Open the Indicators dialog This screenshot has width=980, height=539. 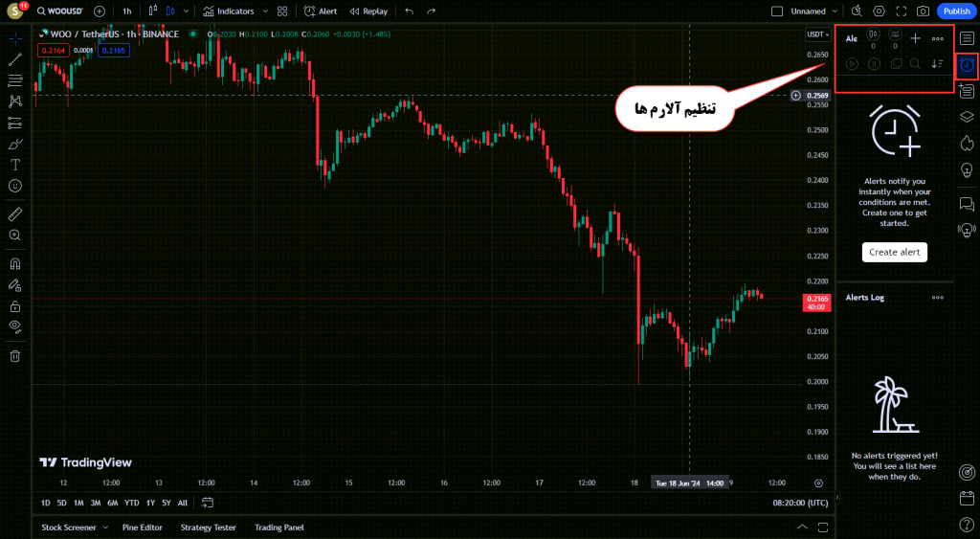point(229,11)
